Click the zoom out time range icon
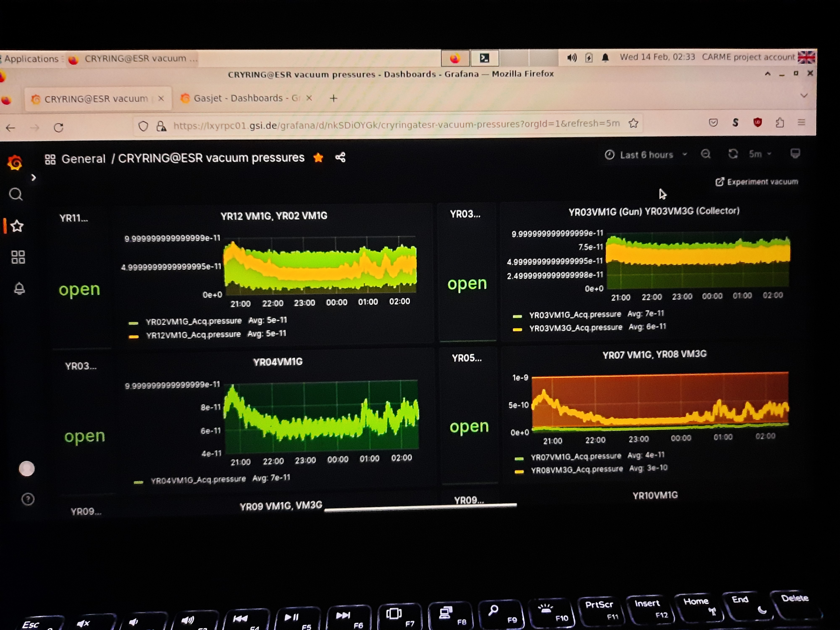 point(706,154)
